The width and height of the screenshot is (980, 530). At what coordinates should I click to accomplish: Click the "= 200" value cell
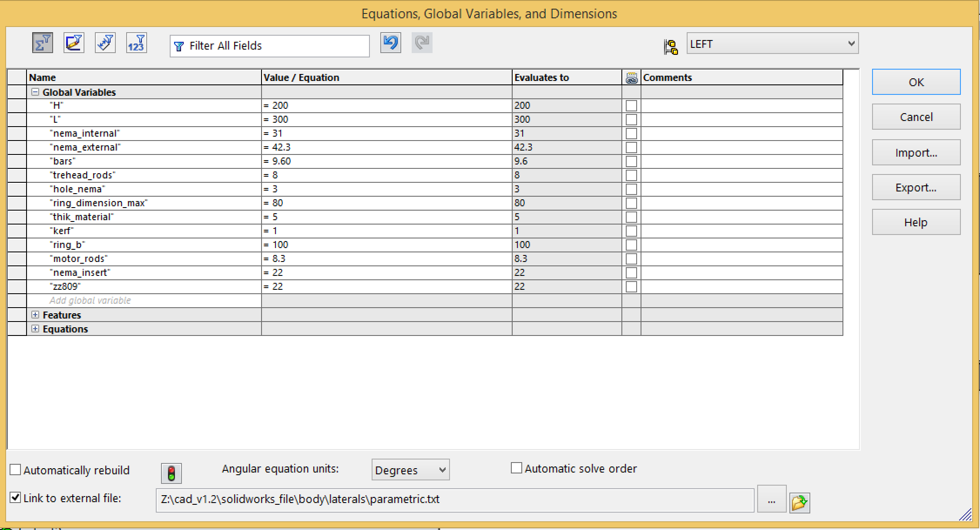click(x=387, y=106)
